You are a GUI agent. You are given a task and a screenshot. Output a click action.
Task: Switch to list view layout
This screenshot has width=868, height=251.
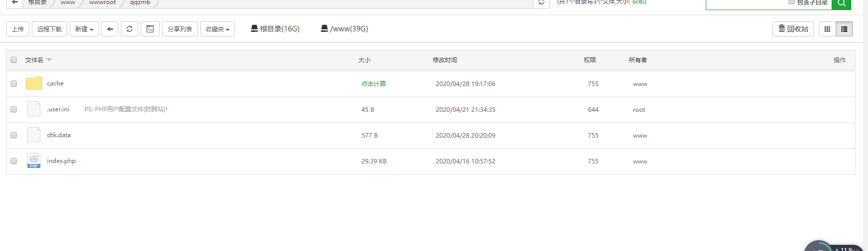844,29
